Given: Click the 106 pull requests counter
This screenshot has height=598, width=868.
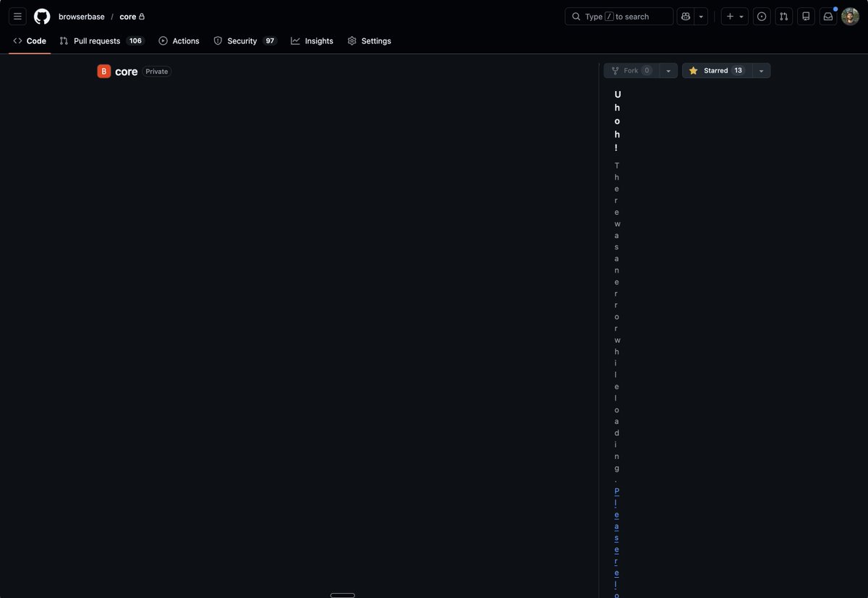Looking at the screenshot, I should point(135,41).
